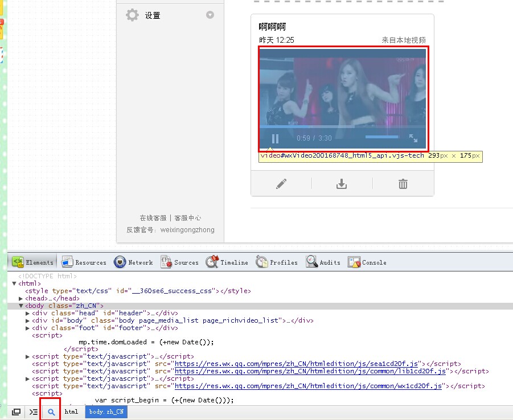Open the 在线客服 link
Screen dimensions: 513x420
tap(153, 218)
